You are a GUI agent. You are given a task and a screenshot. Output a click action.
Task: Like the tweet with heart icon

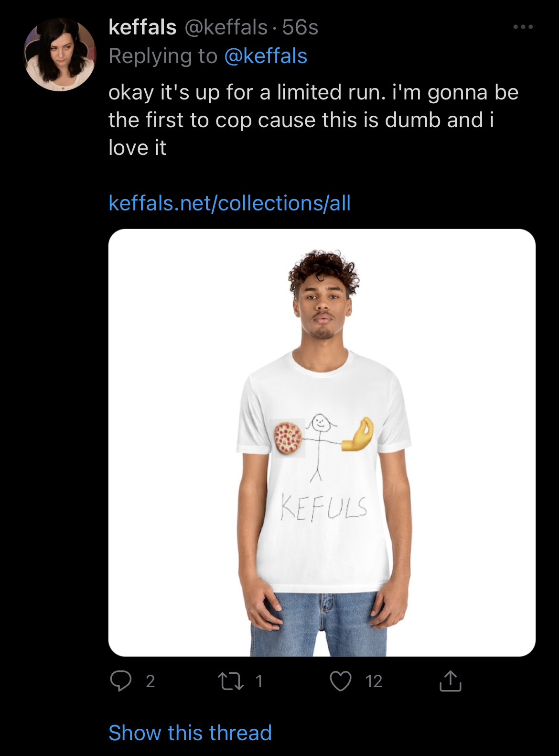click(341, 681)
